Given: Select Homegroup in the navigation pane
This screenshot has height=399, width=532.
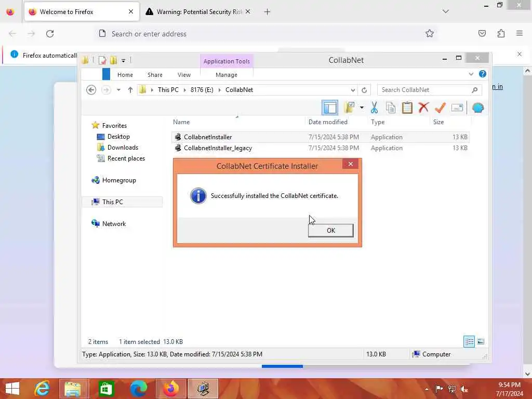Looking at the screenshot, I should [x=119, y=180].
